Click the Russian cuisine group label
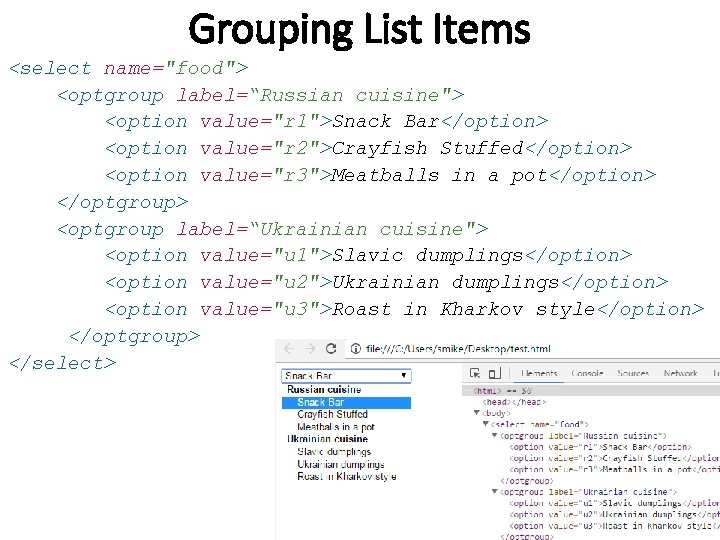Image resolution: width=720 pixels, height=540 pixels. (x=324, y=389)
